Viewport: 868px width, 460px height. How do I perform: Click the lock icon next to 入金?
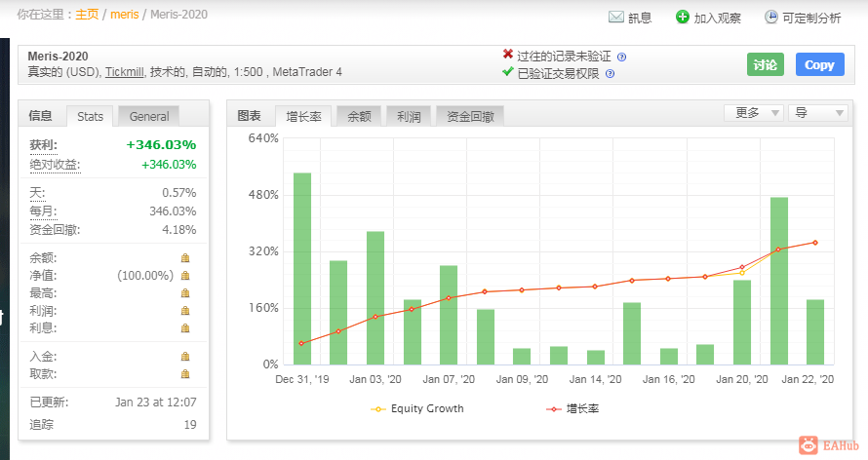[x=184, y=357]
